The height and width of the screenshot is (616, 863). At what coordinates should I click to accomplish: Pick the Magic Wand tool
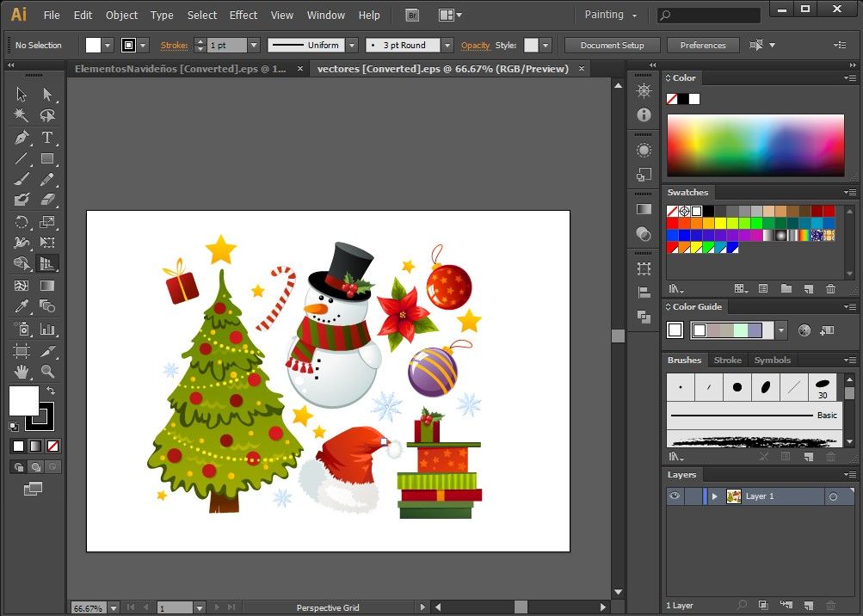(x=21, y=115)
